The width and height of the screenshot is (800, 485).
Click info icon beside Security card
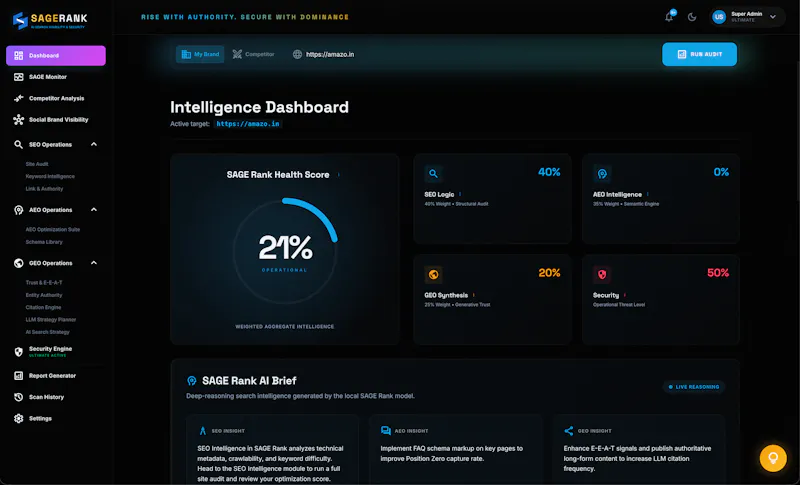(625, 295)
